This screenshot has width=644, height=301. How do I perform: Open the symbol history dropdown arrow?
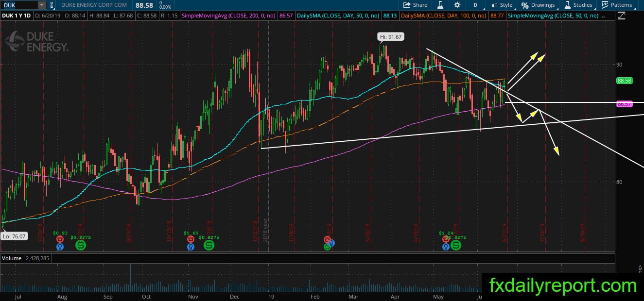point(42,5)
